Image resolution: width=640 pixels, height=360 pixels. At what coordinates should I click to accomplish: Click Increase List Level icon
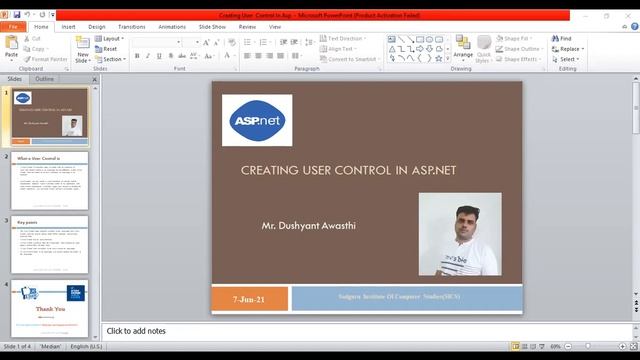[294, 42]
